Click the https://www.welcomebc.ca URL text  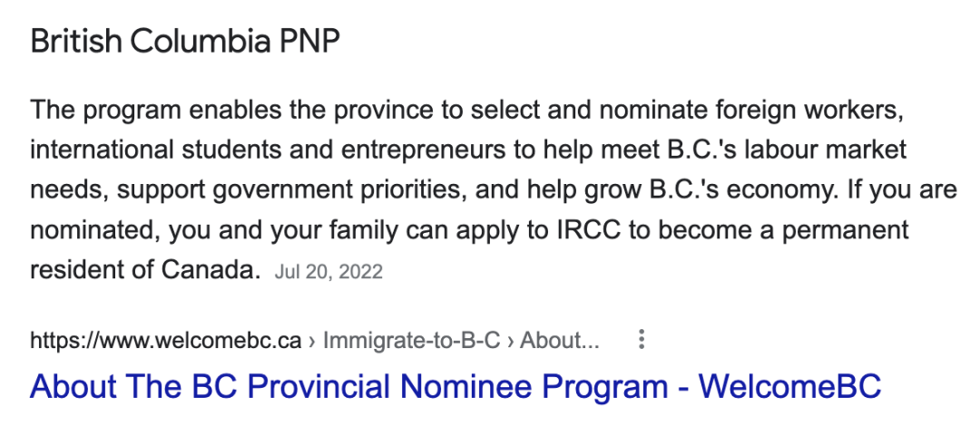pyautogui.click(x=166, y=341)
